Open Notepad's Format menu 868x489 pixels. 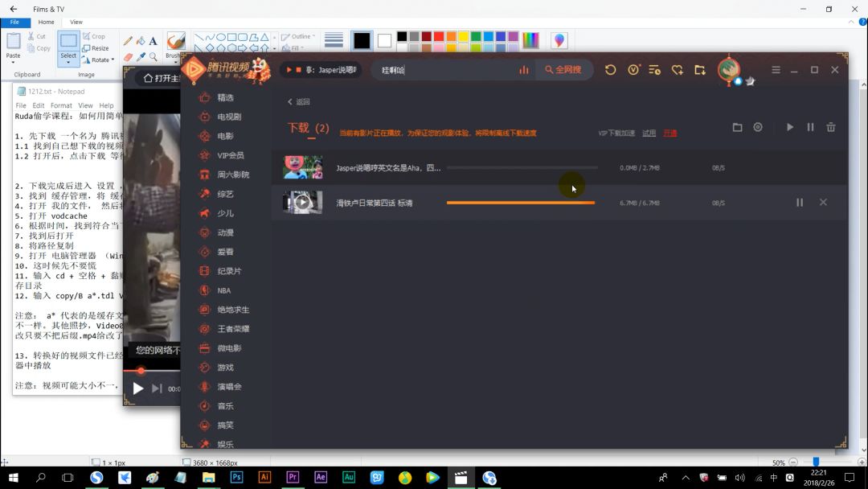coord(61,105)
